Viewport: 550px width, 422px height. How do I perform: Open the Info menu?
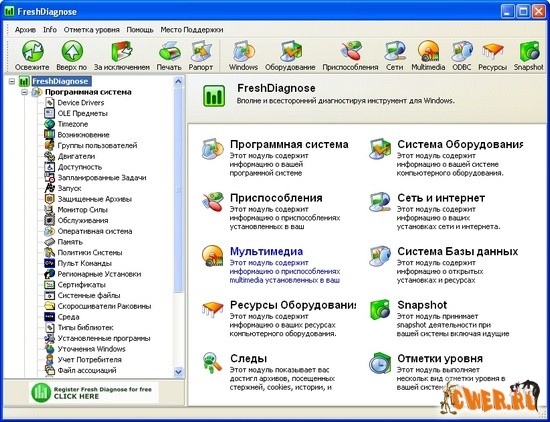pyautogui.click(x=50, y=30)
